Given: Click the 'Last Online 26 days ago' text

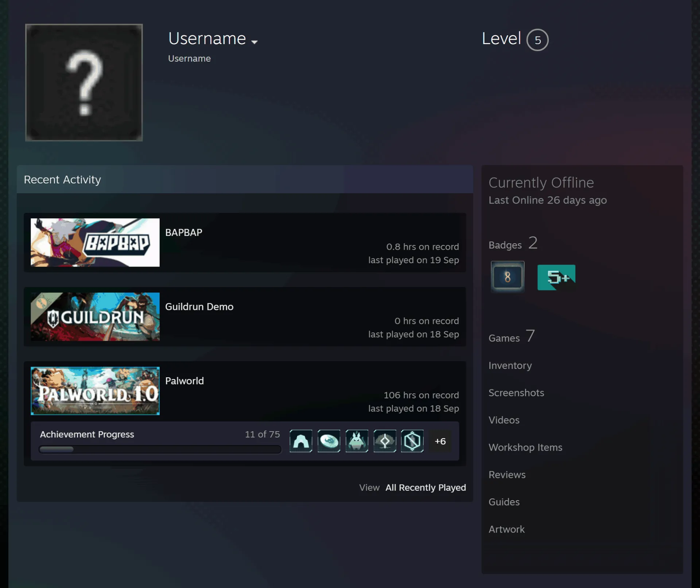Looking at the screenshot, I should coord(548,200).
